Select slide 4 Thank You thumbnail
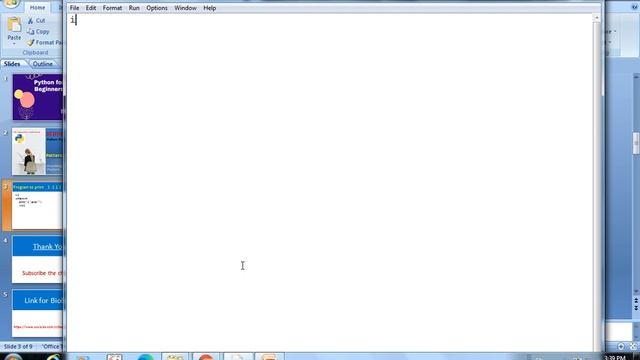This screenshot has width=640, height=360. click(x=38, y=259)
